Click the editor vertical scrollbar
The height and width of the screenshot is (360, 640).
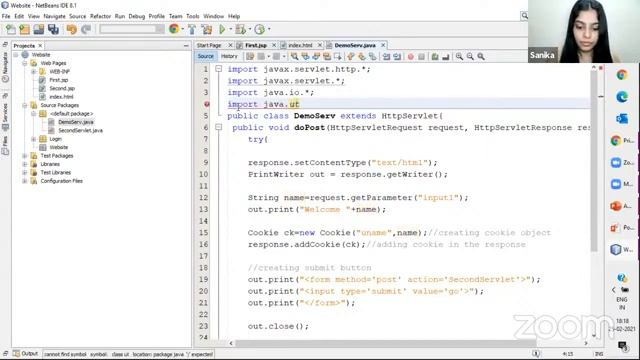pyautogui.click(x=594, y=162)
